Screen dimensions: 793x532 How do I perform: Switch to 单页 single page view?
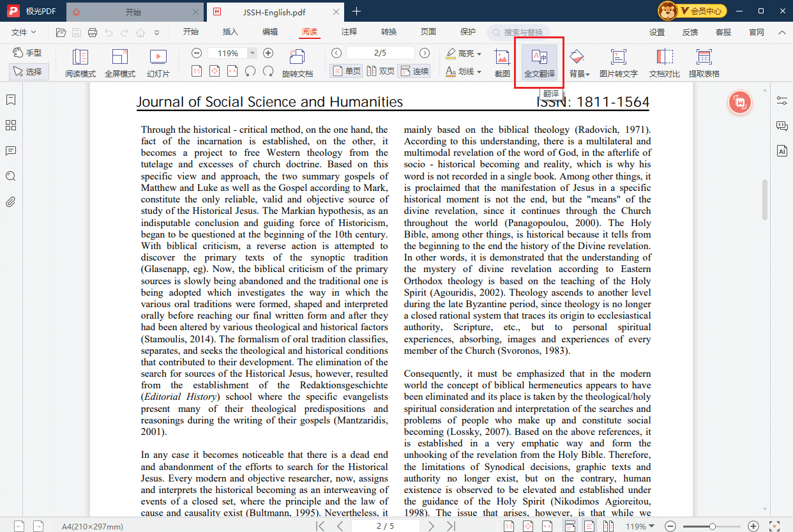[346, 71]
